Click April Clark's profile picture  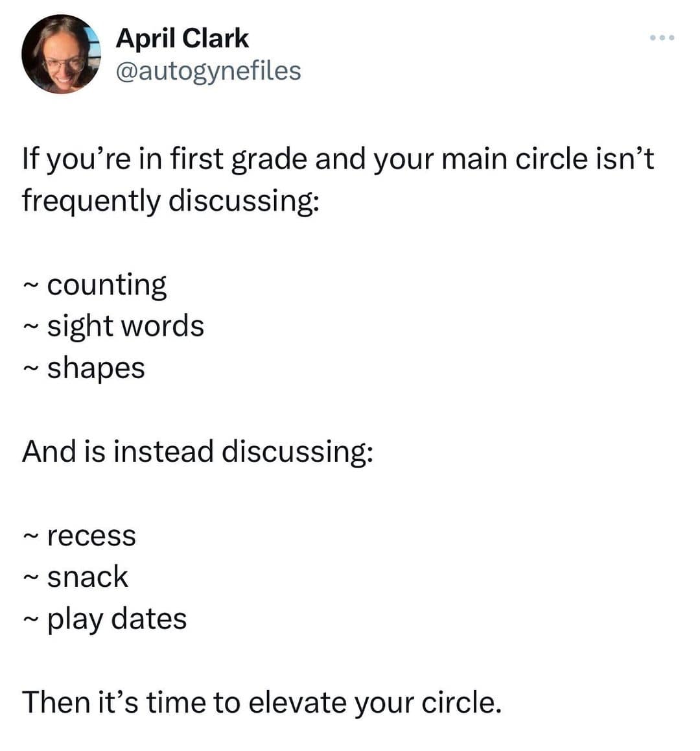pos(62,54)
